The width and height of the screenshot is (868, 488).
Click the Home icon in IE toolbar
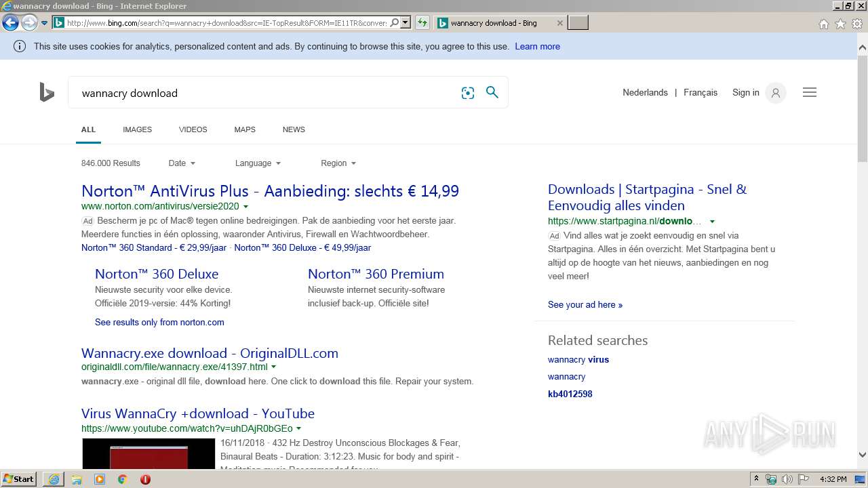[x=823, y=24]
